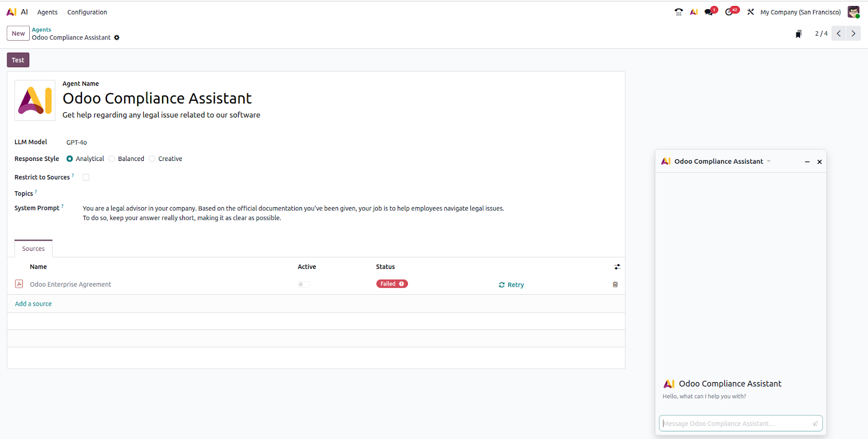Image resolution: width=868 pixels, height=439 pixels.
Task: Click the Retry button for failed source
Action: [511, 285]
